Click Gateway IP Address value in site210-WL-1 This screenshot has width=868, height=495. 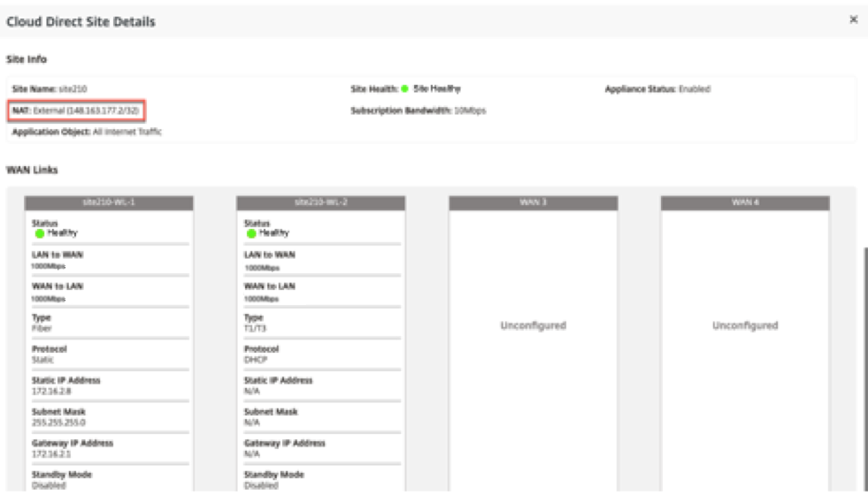tap(51, 454)
